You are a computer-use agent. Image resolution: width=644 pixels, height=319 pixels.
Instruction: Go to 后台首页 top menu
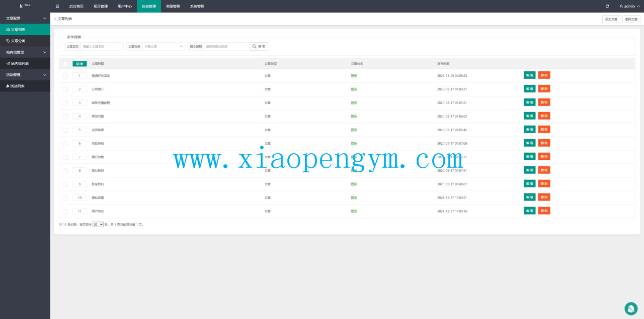[x=76, y=6]
